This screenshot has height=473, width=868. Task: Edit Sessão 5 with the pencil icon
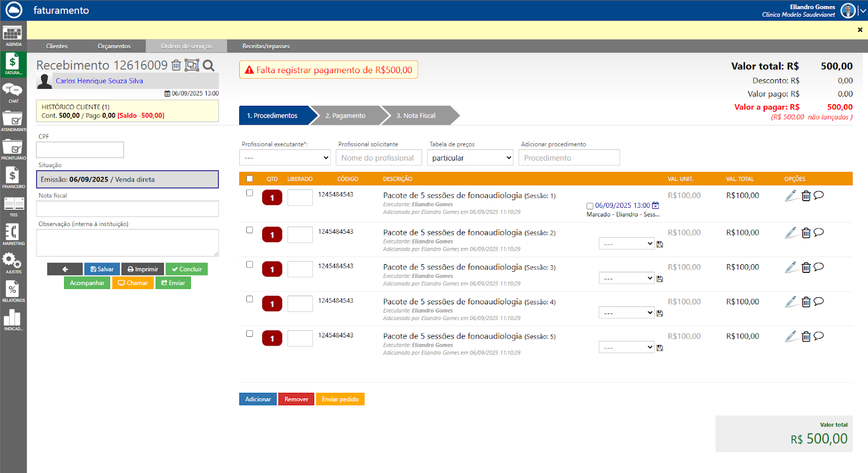(x=791, y=336)
